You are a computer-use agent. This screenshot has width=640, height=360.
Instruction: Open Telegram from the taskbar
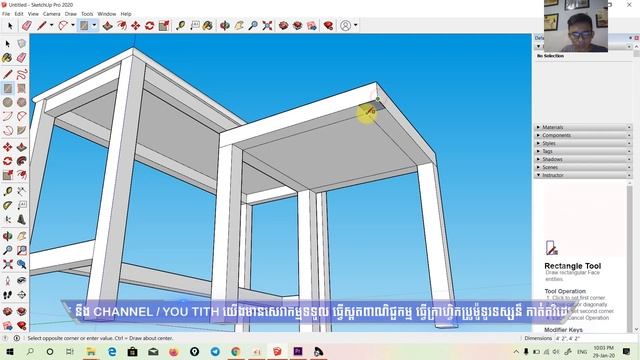coord(215,351)
